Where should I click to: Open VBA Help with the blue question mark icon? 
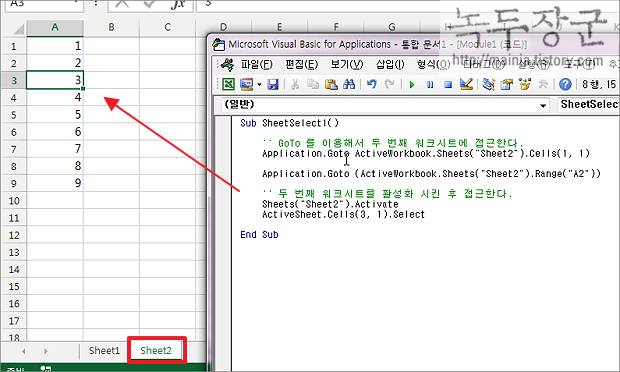click(565, 84)
